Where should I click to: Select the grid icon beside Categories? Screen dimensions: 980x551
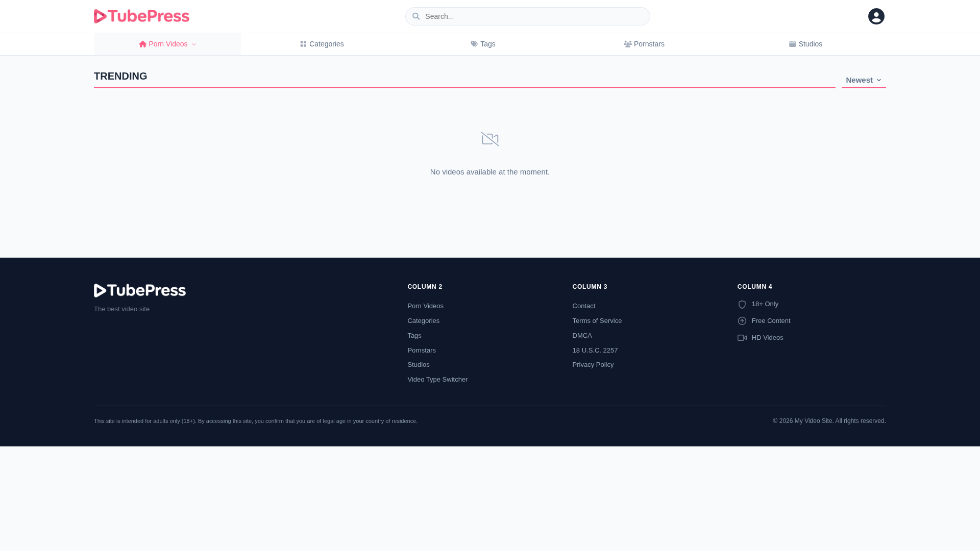point(303,44)
